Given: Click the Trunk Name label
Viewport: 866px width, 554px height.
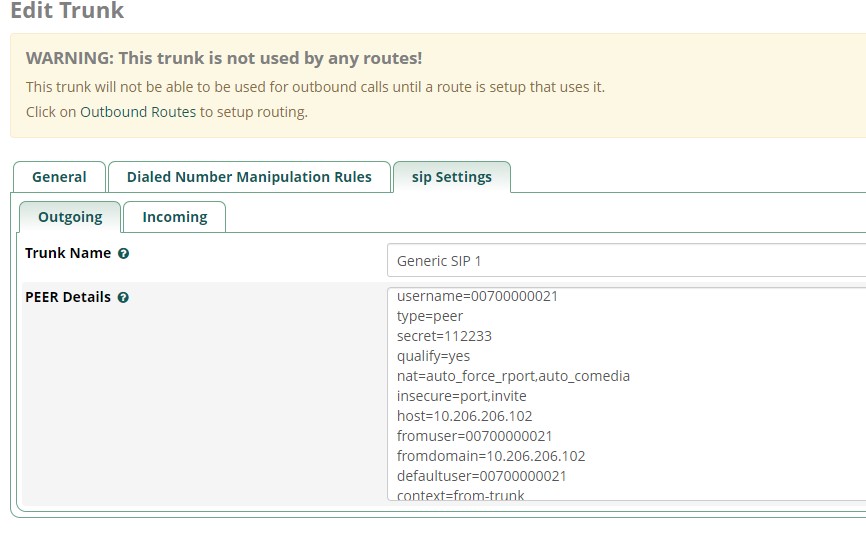Looking at the screenshot, I should pyautogui.click(x=68, y=253).
